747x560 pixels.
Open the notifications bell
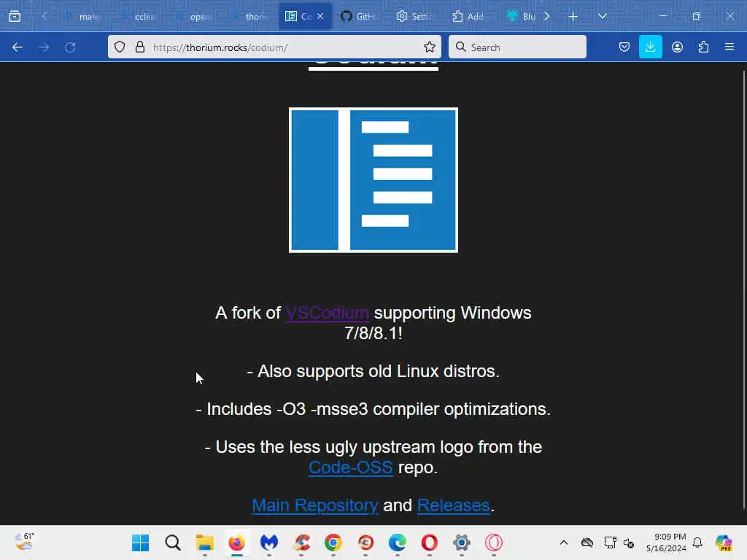pyautogui.click(x=697, y=542)
